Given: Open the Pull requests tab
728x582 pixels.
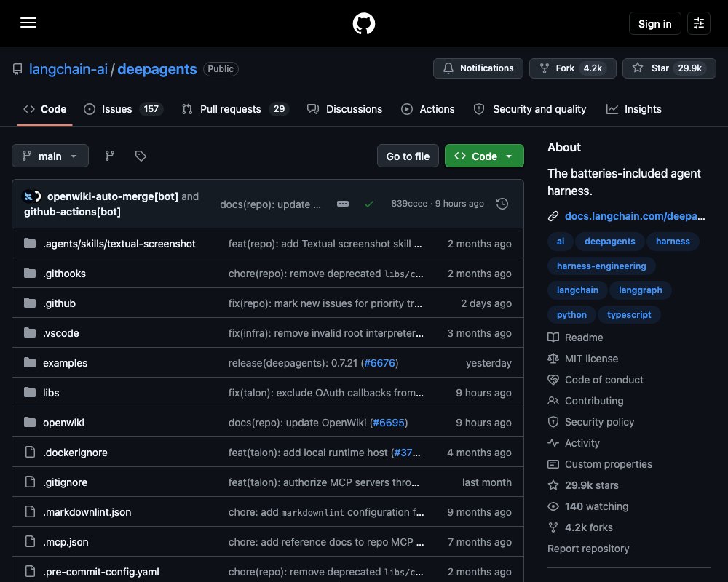Looking at the screenshot, I should tap(235, 109).
